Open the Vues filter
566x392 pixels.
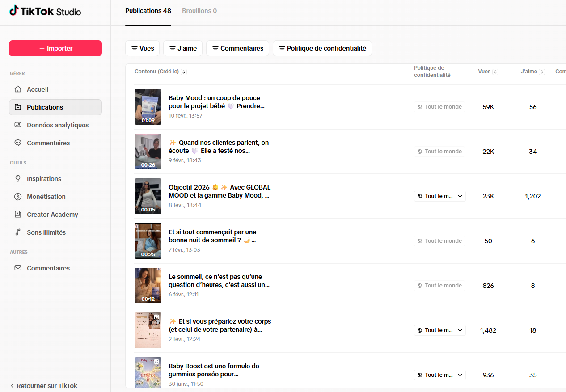(x=142, y=48)
